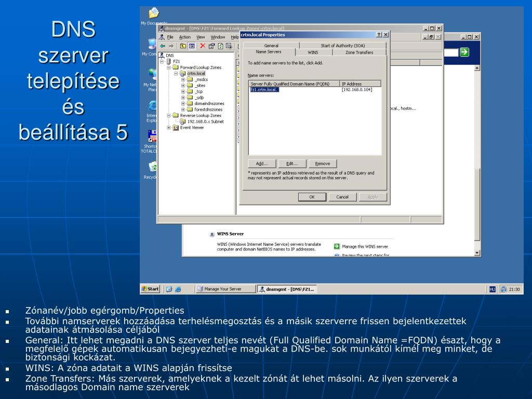Click the Internet Explorer quick launch icon
The width and height of the screenshot is (532, 399).
click(178, 289)
